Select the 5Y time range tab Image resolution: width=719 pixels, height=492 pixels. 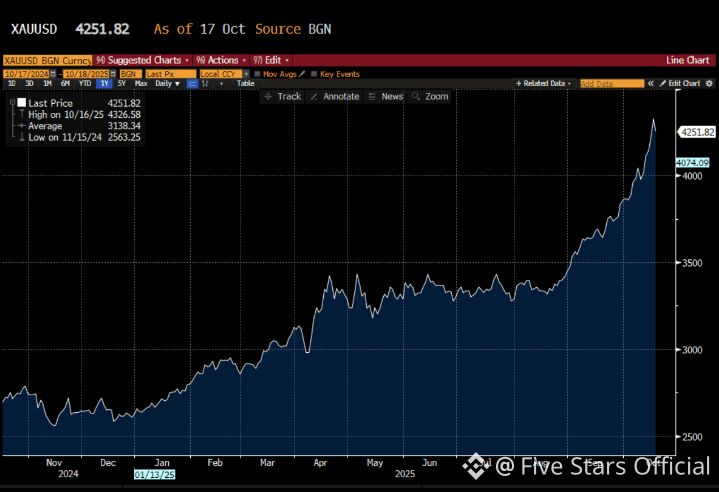tap(122, 83)
